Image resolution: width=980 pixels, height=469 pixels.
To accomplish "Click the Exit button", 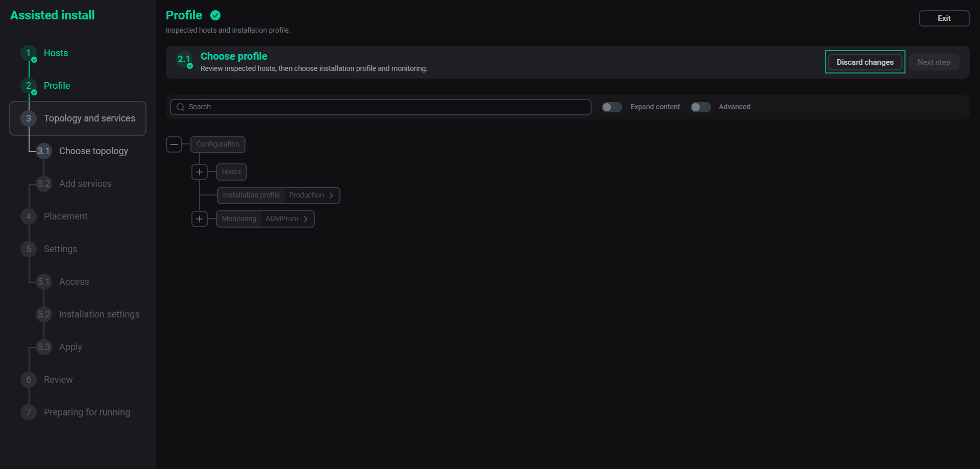I will (x=944, y=18).
